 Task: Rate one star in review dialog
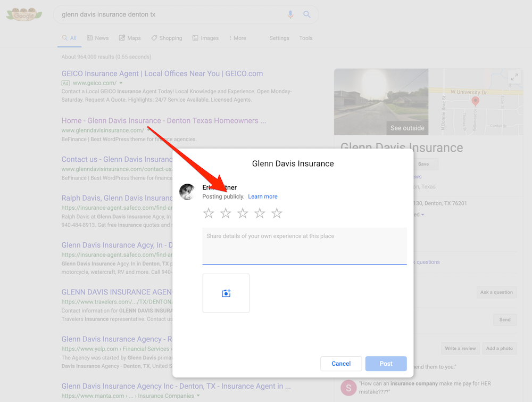(209, 213)
